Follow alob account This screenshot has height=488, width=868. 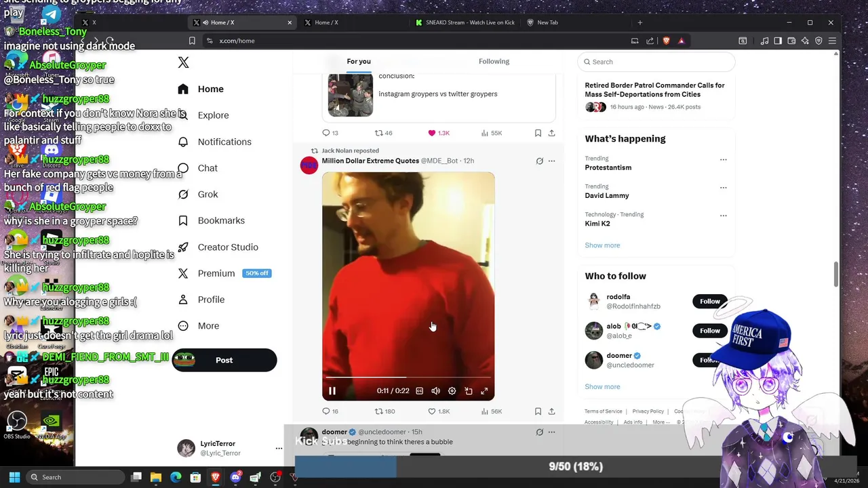click(710, 330)
